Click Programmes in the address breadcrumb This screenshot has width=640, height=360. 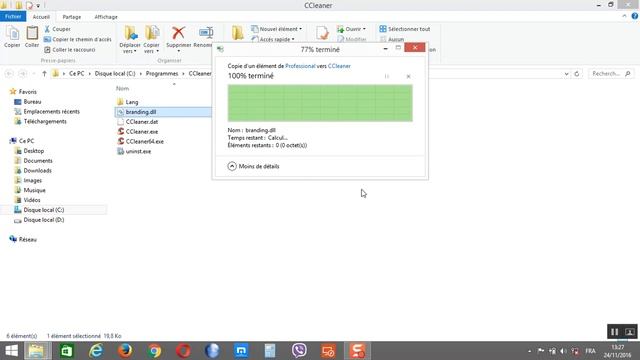tap(162, 73)
